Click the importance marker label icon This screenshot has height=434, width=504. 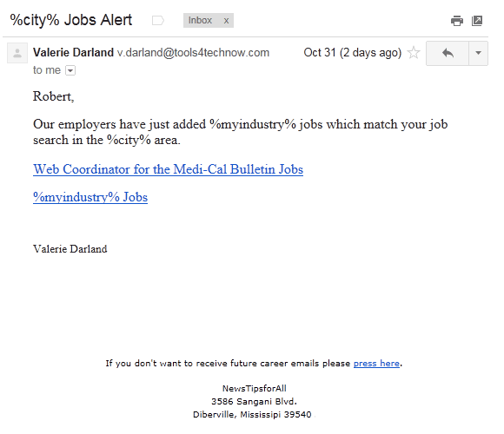[x=158, y=21]
